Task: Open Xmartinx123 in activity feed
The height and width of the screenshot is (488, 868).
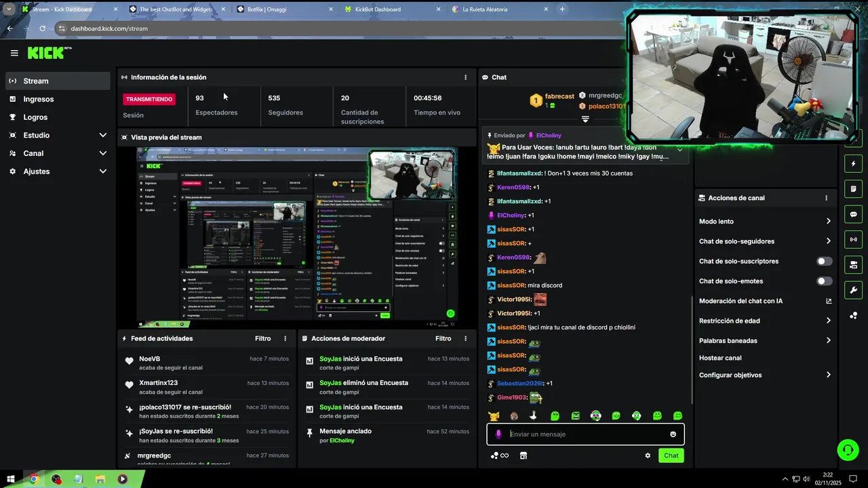Action: coord(158,383)
